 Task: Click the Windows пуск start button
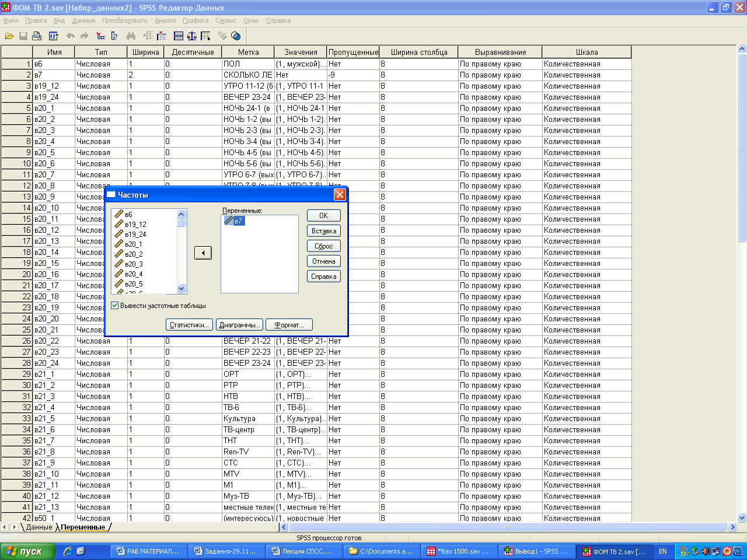tap(27, 551)
